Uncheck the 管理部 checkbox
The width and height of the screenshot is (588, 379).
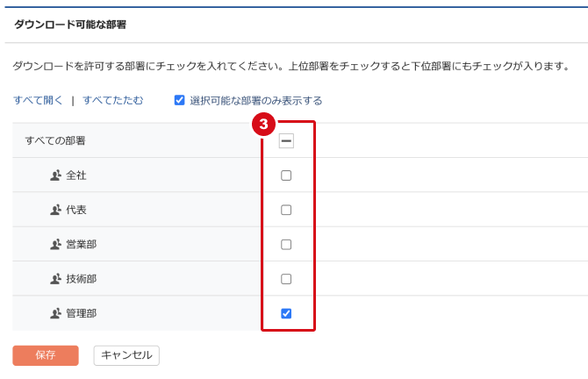click(286, 313)
